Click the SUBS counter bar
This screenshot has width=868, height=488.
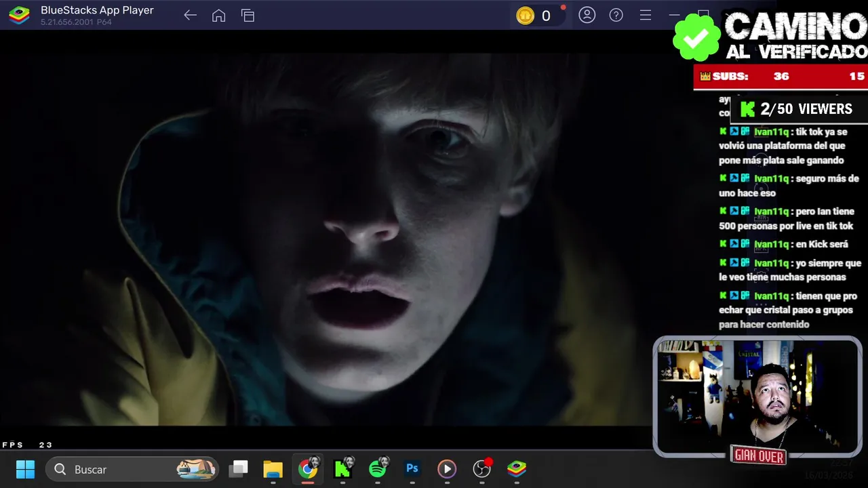(x=781, y=77)
